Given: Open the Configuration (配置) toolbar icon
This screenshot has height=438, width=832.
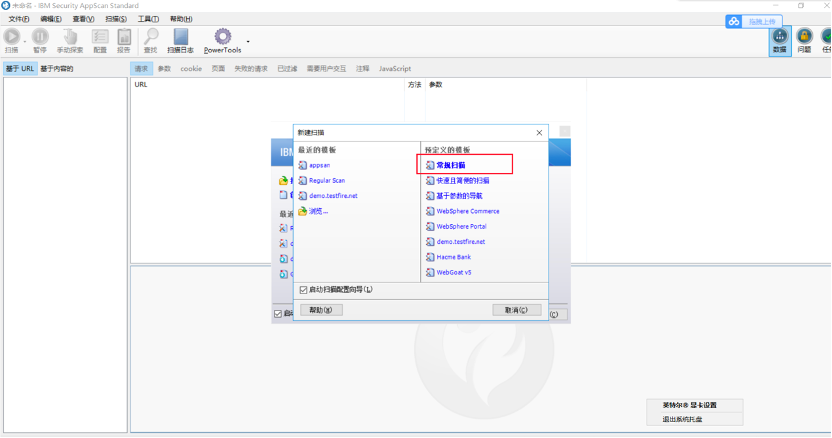Looking at the screenshot, I should coord(100,37).
